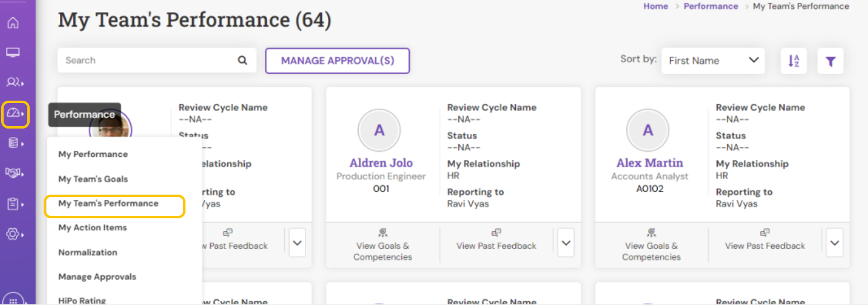
Task: Click View Past Feedback for Alex Martin
Action: pos(765,240)
